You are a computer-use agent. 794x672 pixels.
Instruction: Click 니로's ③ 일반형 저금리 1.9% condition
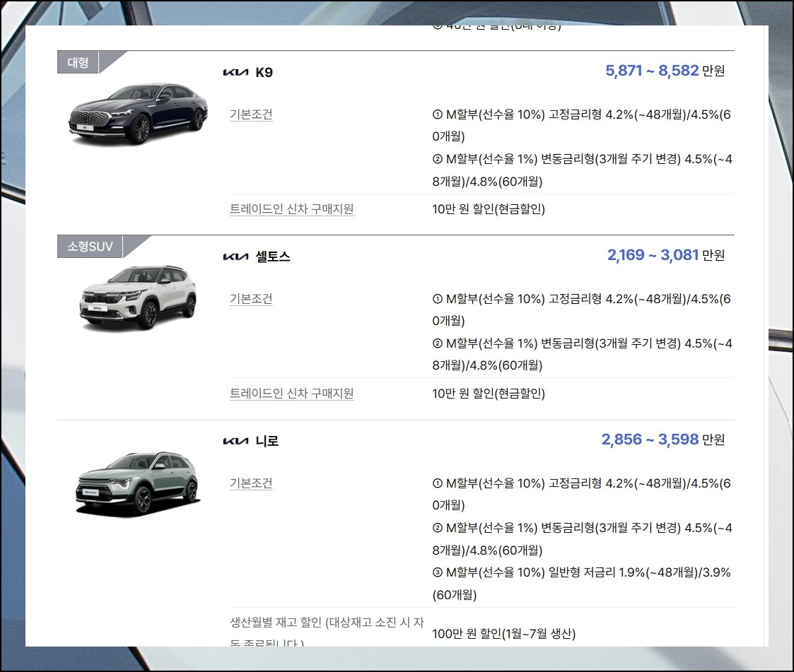tap(582, 584)
